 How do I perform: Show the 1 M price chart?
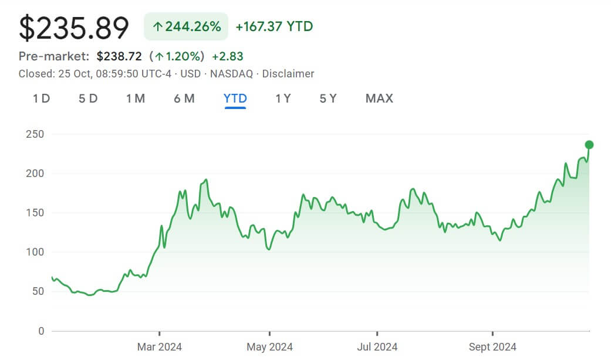pyautogui.click(x=136, y=98)
